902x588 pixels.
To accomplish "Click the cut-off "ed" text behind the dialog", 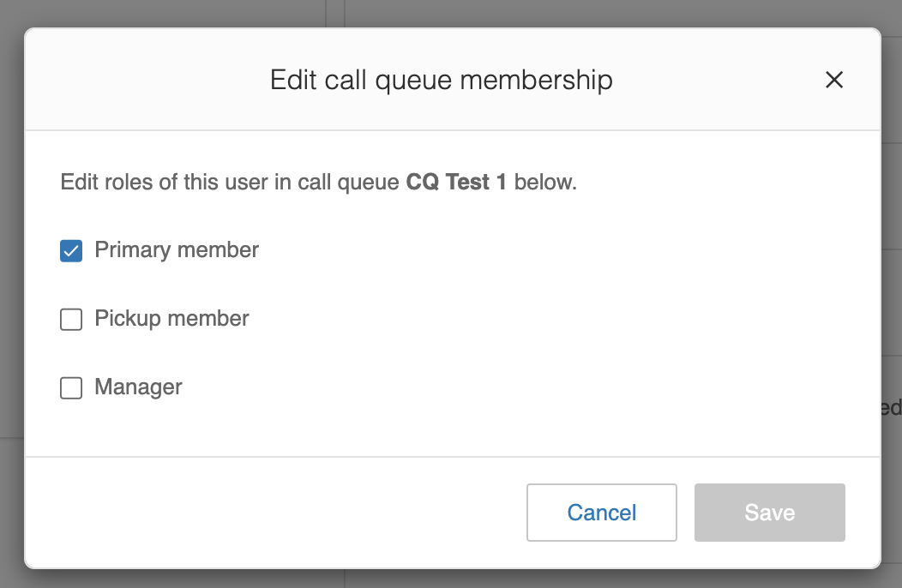I will click(x=891, y=407).
